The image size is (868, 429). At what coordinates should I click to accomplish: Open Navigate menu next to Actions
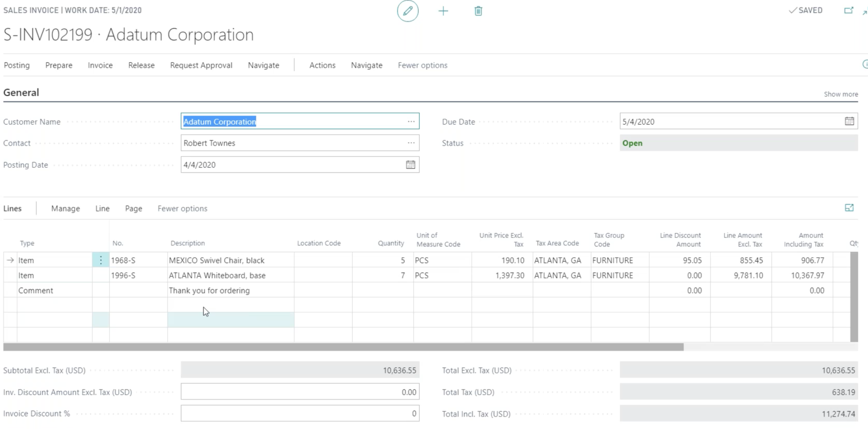coord(367,65)
